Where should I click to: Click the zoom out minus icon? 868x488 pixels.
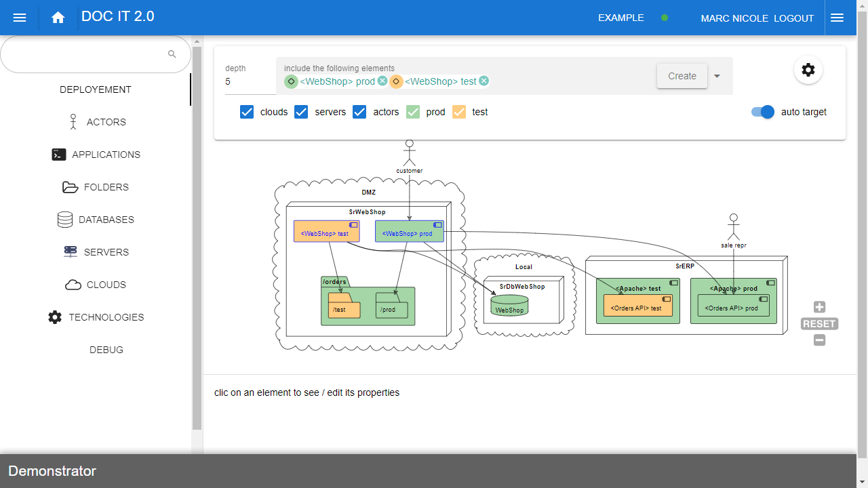point(819,340)
